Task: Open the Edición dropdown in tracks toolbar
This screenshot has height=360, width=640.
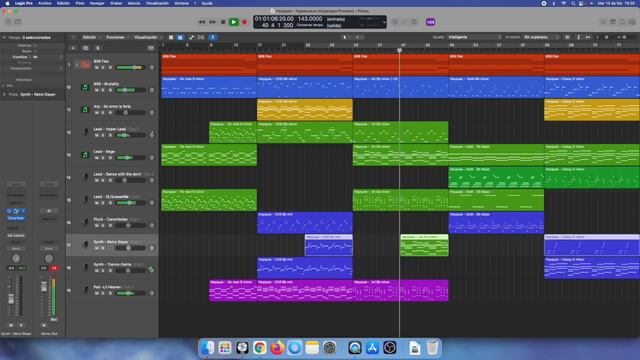Action: (91, 38)
